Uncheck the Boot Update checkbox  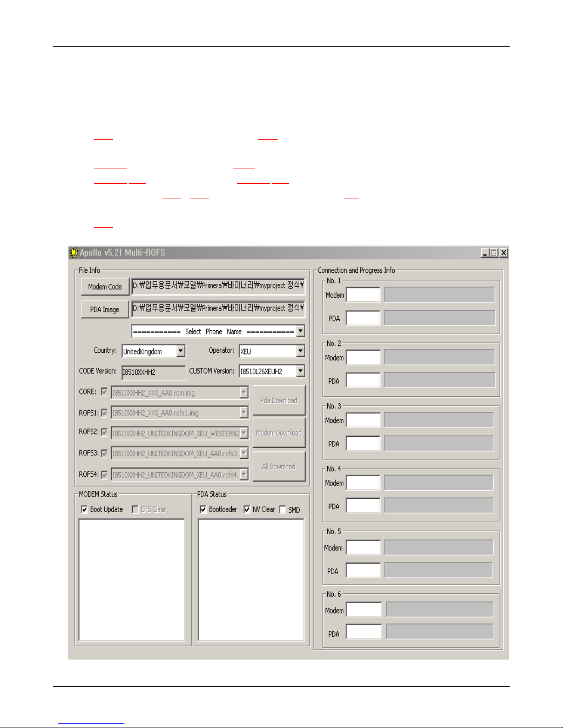coord(85,509)
